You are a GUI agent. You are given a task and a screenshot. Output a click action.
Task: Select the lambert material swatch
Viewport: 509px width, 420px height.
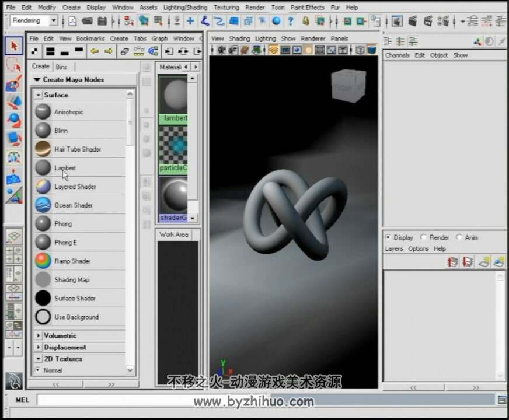tap(173, 99)
